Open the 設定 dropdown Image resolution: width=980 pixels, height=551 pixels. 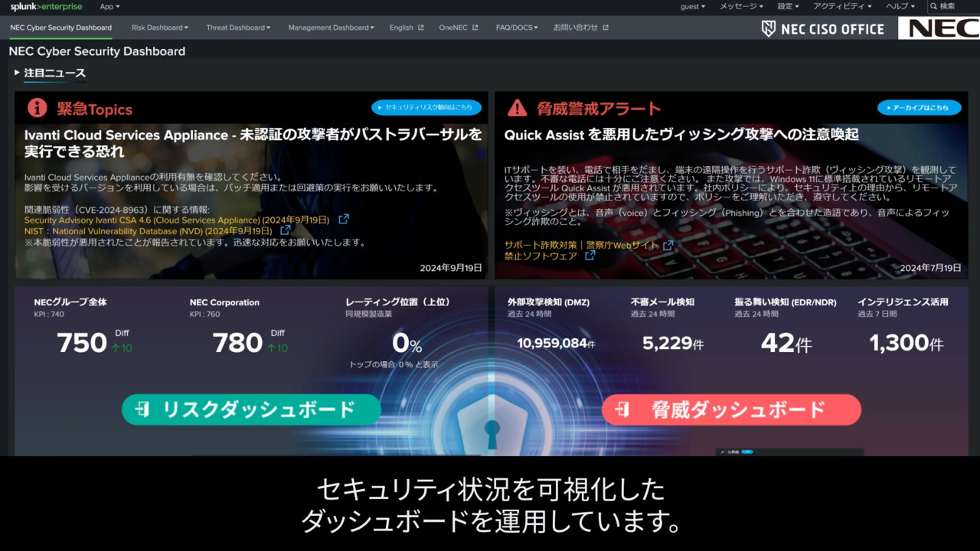coord(788,7)
